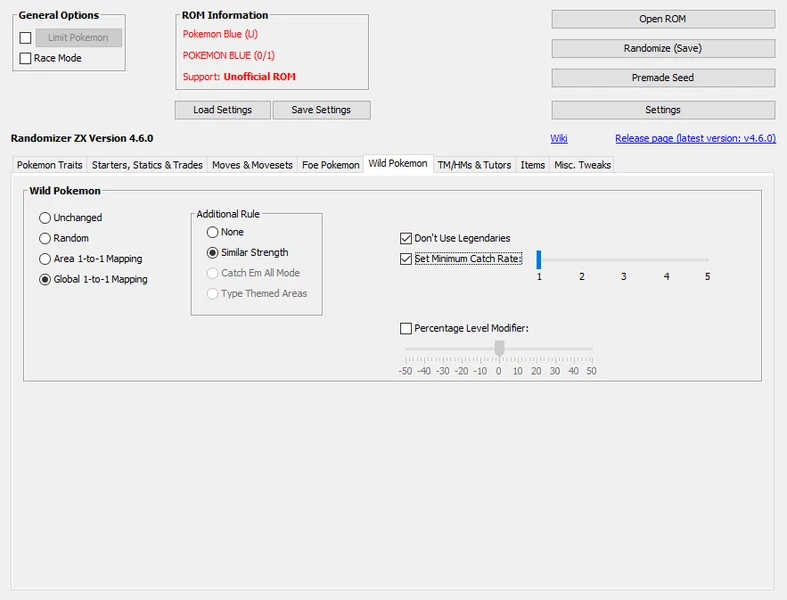Screen dimensions: 787x600
Task: Switch to Foe Pokemon tab
Action: pyautogui.click(x=330, y=165)
